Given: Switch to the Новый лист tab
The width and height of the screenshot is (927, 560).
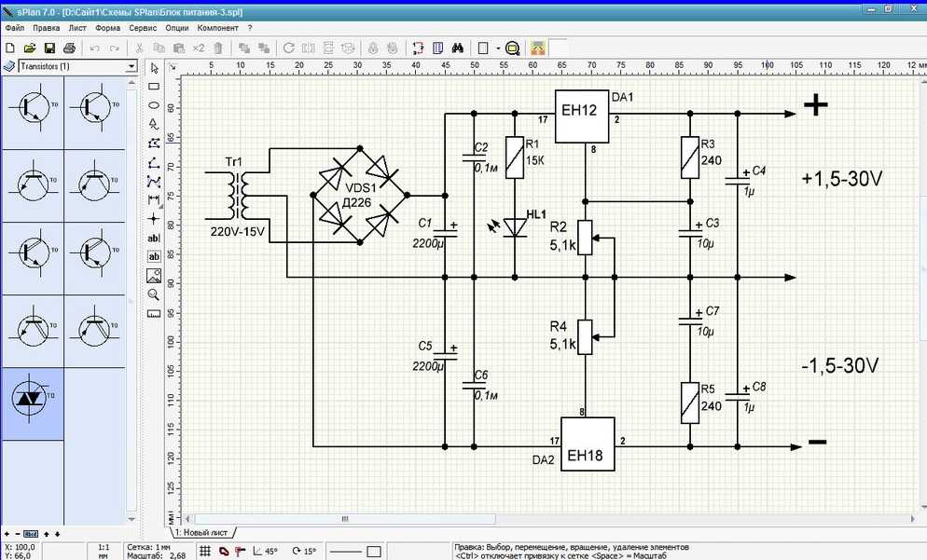Looking at the screenshot, I should point(201,531).
